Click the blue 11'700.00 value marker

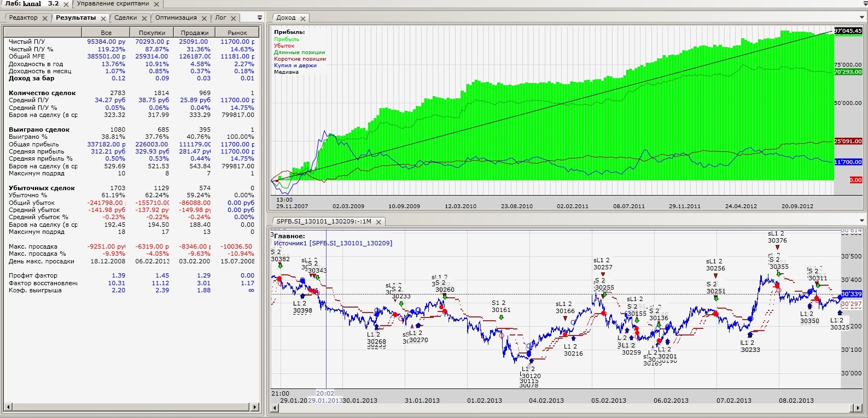pyautogui.click(x=848, y=162)
